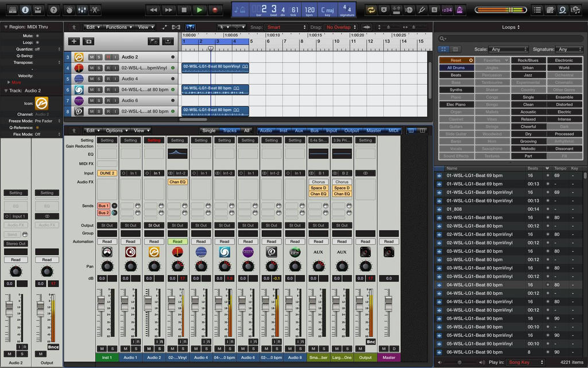Open the Mixer faders toolbar button
The image size is (588, 368).
click(x=82, y=10)
